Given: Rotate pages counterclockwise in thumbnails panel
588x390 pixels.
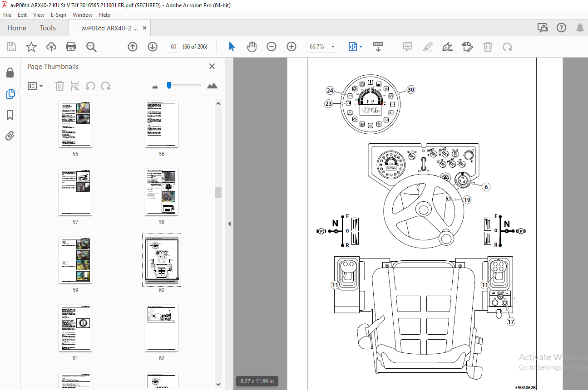Looking at the screenshot, I should pyautogui.click(x=90, y=86).
